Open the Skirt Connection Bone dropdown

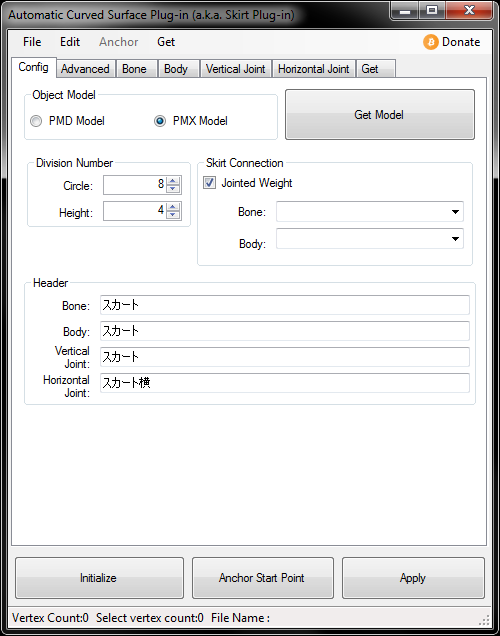(370, 212)
